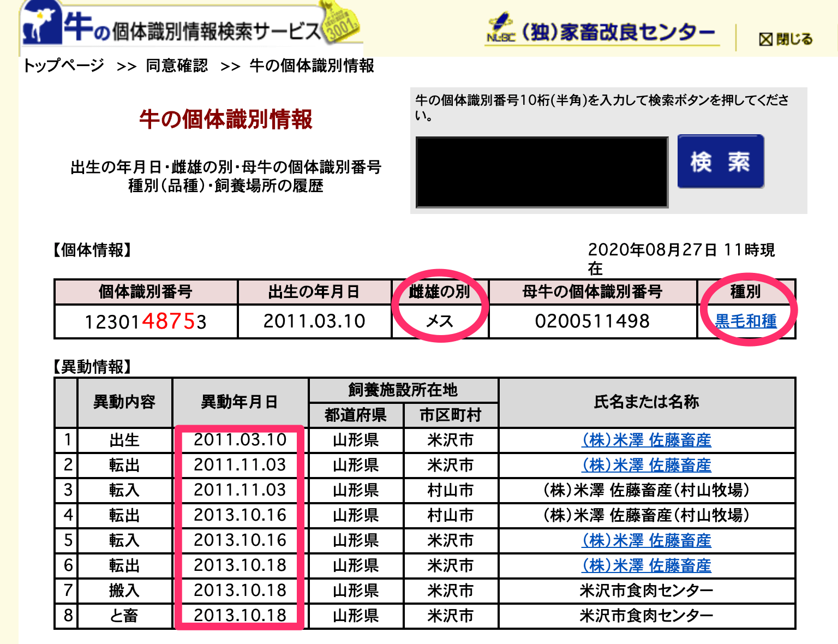Open (株)米澤 佐藤畜産 link in row 1
This screenshot has height=644, width=838.
click(x=647, y=440)
